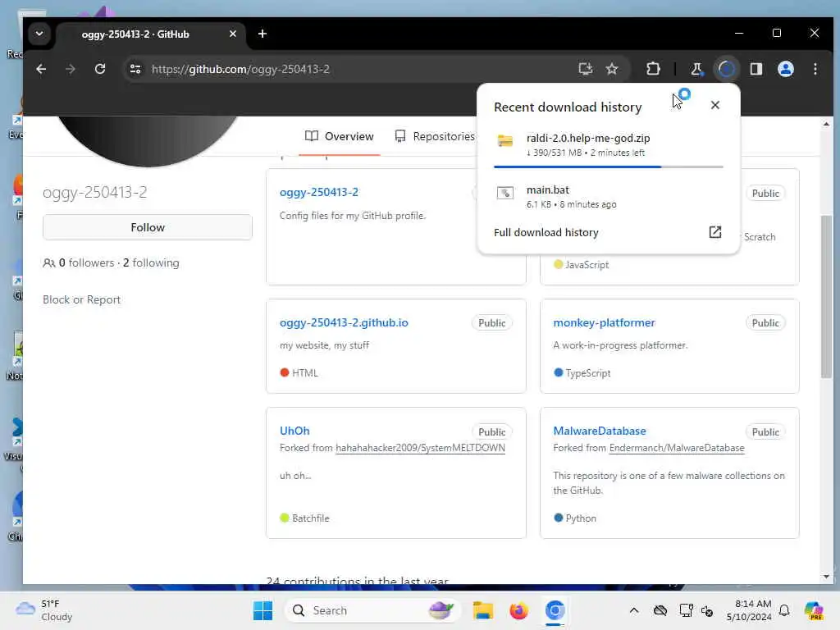Open the oggy-250413-2 repository link
The width and height of the screenshot is (840, 630).
click(x=319, y=192)
